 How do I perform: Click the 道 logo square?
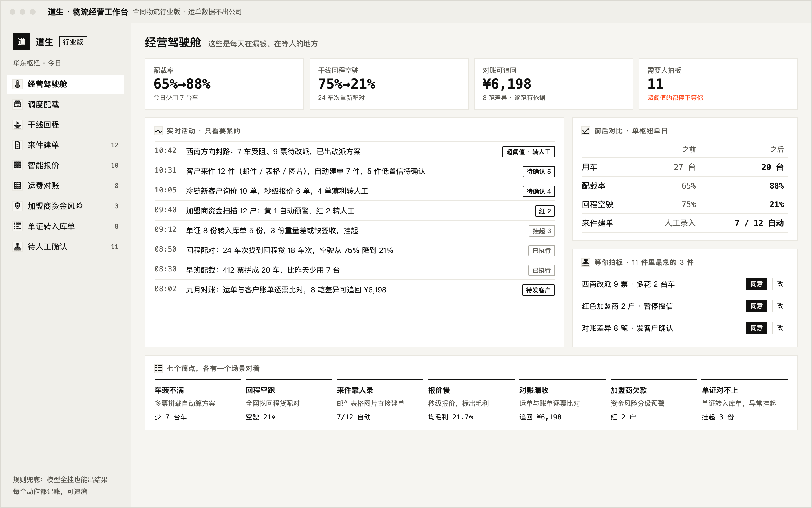[21, 42]
